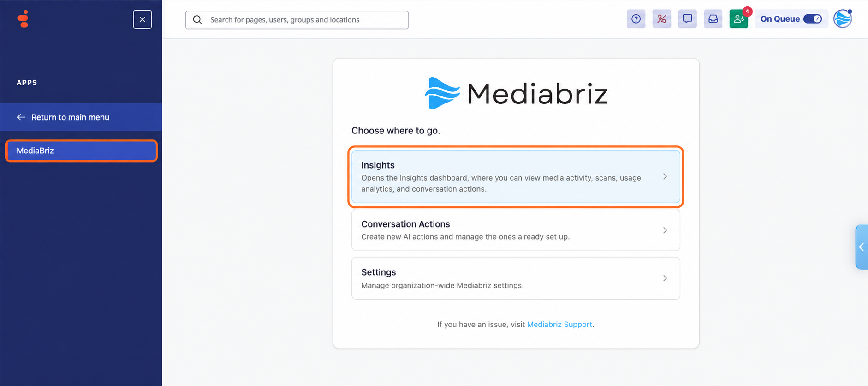Screen dimensions: 868x386
Task: Click the Conversation Actions chevron arrow
Action: tap(665, 230)
